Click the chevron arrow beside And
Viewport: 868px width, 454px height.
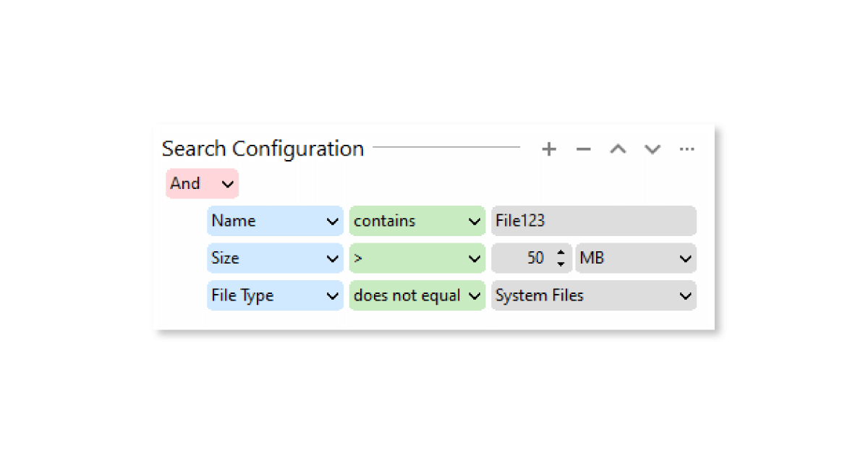(228, 184)
